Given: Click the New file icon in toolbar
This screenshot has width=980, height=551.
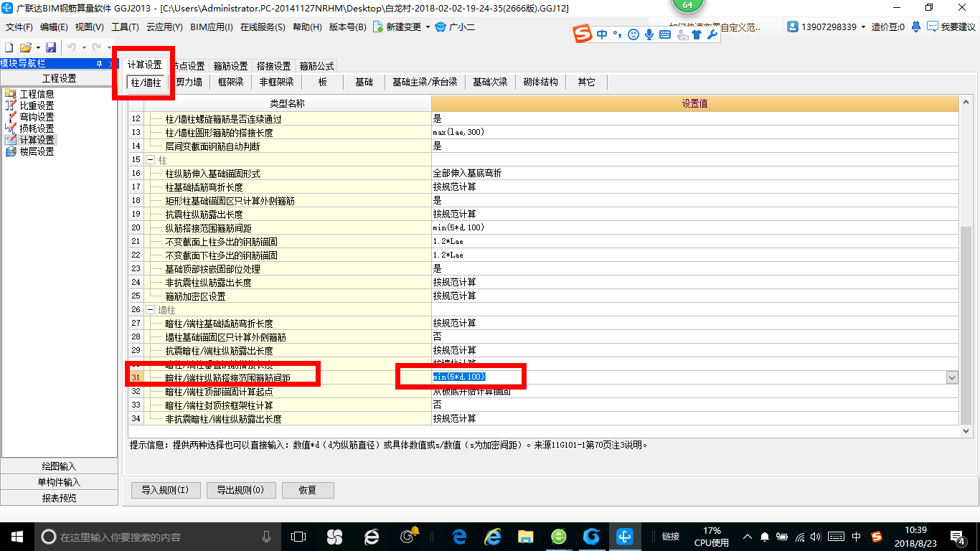Looking at the screenshot, I should (9, 47).
